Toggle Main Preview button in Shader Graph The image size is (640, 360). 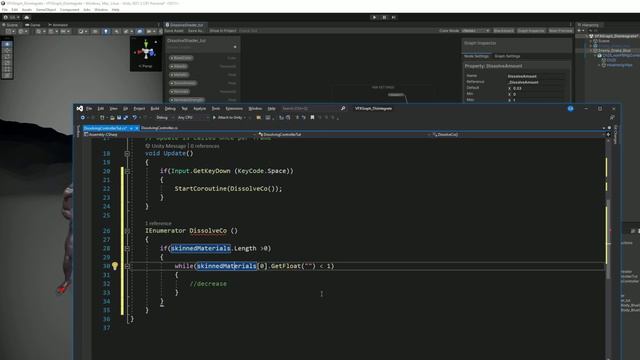(x=560, y=31)
